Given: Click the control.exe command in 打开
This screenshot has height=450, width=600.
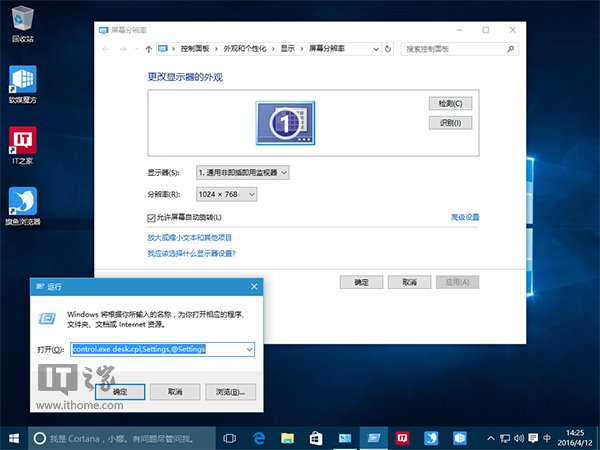Looking at the screenshot, I should [139, 349].
